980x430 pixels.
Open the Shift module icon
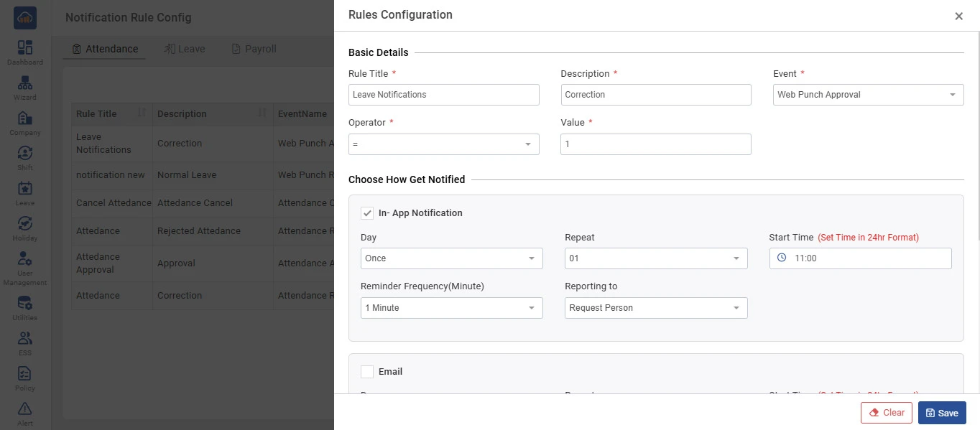pos(25,154)
